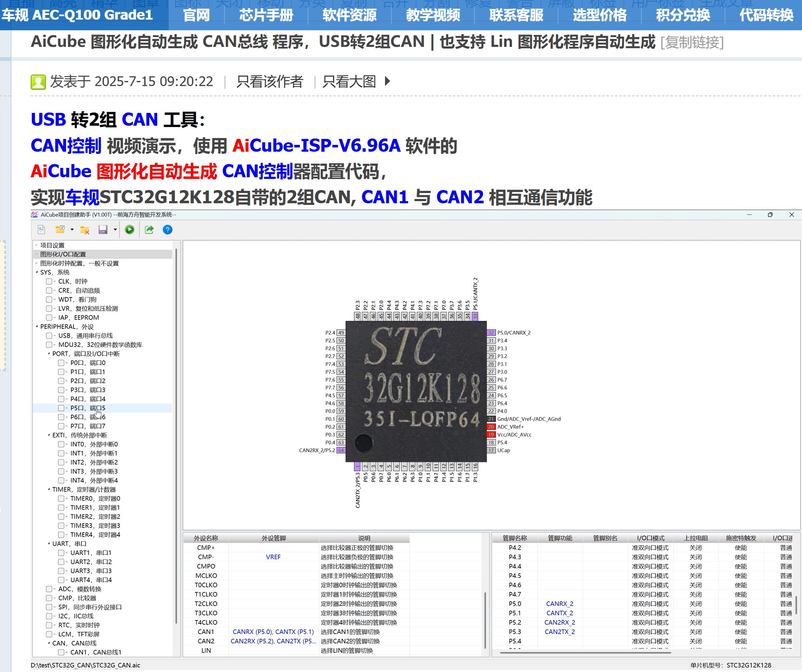Open the dropdown arrow beside the save icon

point(115,230)
